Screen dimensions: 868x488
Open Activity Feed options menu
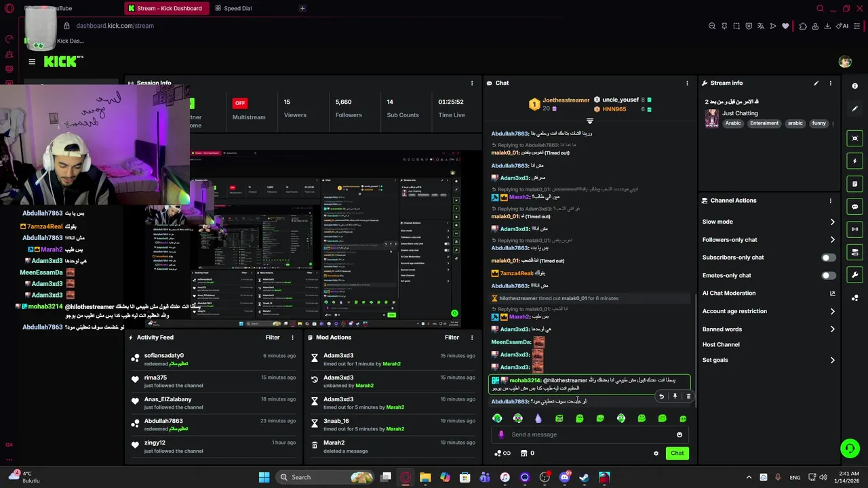point(293,338)
